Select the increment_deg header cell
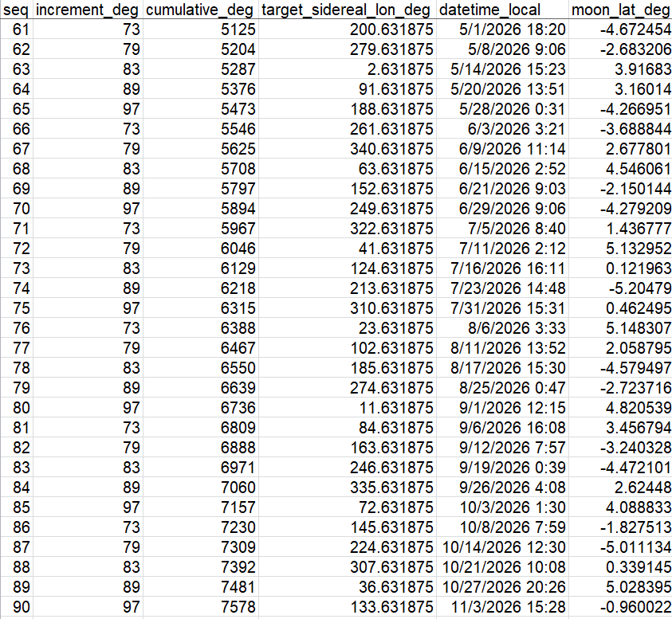672x619 pixels. [88, 10]
